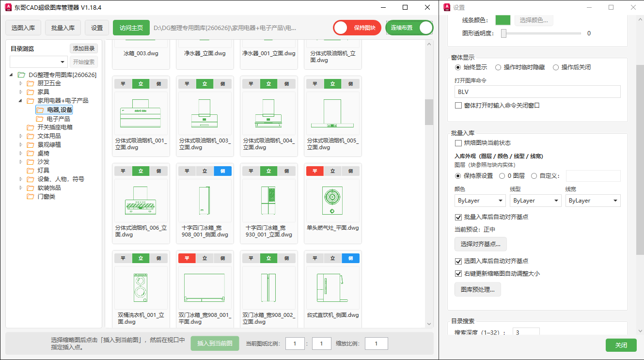The image size is (644, 360).
Task: Toggle the 保持图块 switch
Action: [357, 28]
